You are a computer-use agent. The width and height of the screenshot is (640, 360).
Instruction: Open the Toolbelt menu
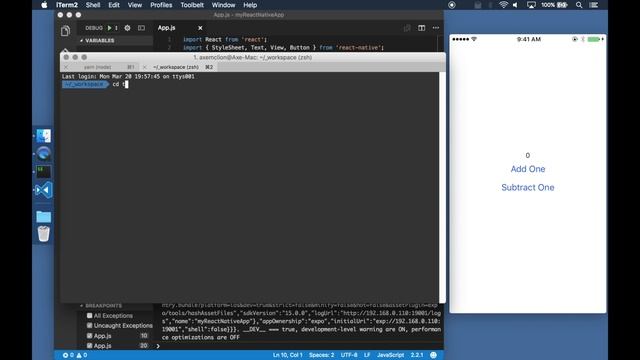[192, 5]
